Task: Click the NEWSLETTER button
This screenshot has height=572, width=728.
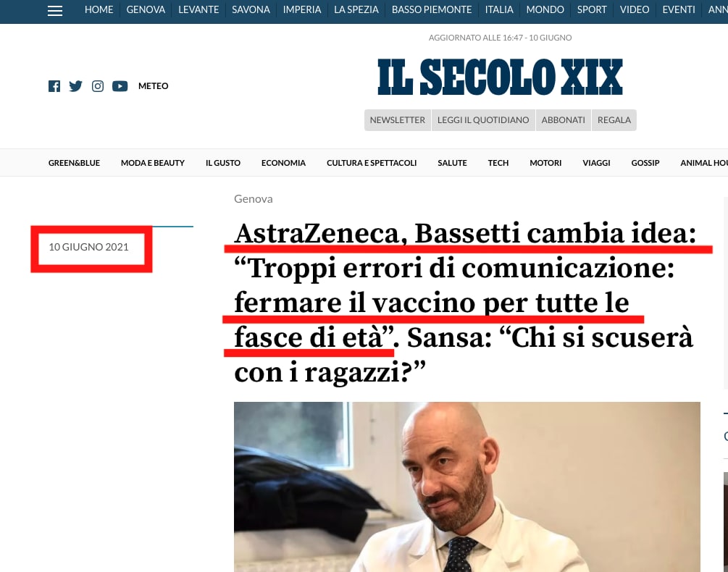Action: (398, 120)
